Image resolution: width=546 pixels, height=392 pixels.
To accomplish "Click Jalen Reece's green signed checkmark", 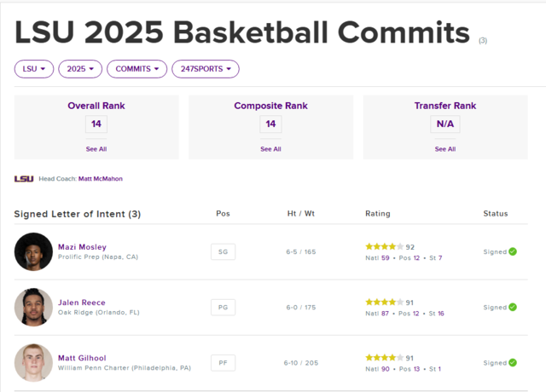I will pos(513,307).
